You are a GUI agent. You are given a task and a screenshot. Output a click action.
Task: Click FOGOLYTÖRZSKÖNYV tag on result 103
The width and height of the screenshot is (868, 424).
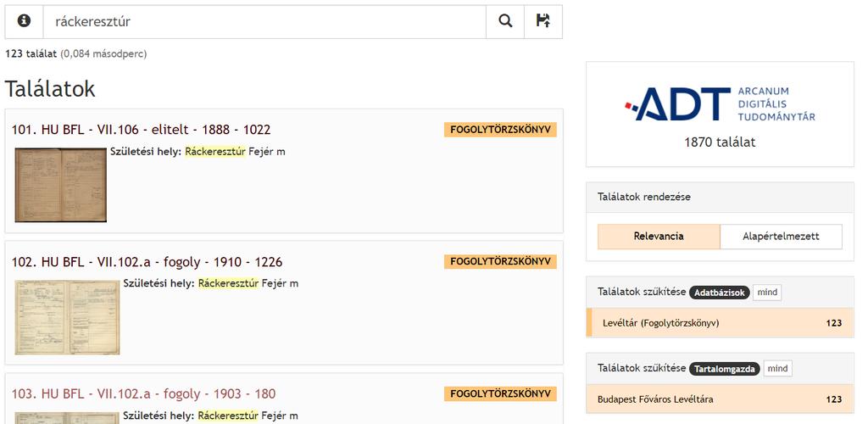[499, 393]
